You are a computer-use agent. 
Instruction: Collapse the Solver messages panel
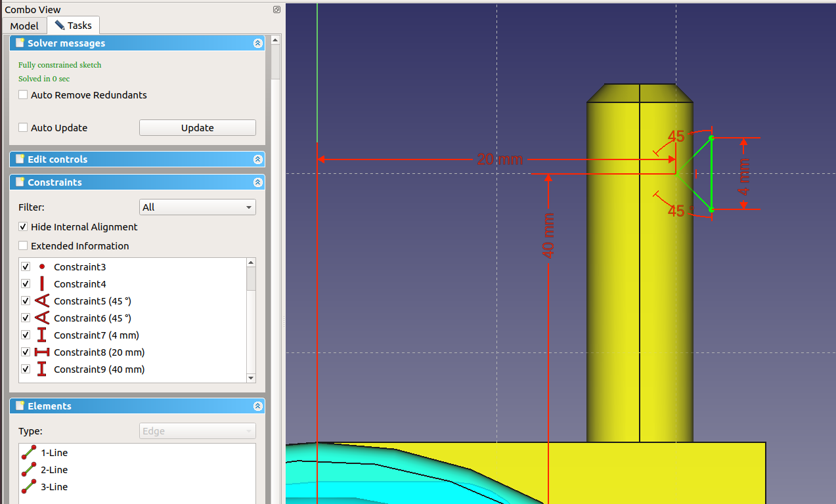[257, 43]
